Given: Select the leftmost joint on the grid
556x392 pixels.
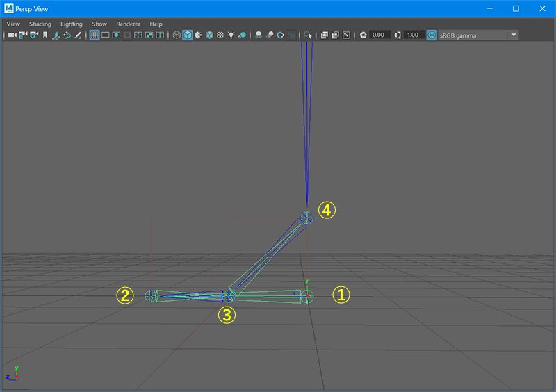Looking at the screenshot, I should 151,295.
